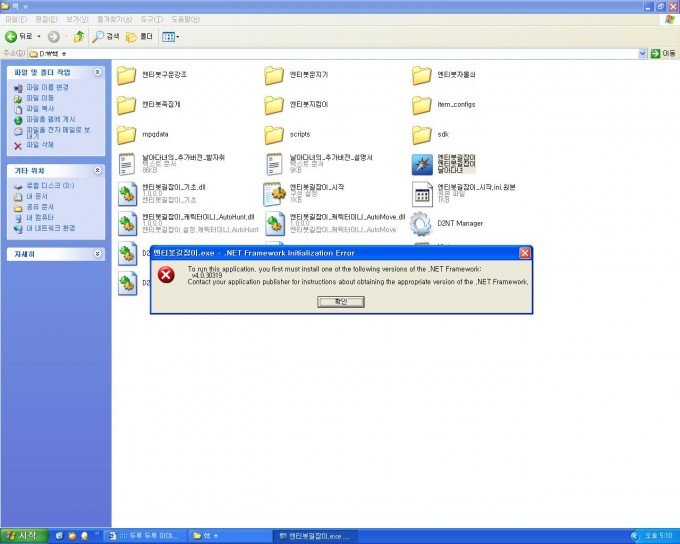680x544 pixels.
Task: Go to 내 네트워크 환경
Action: point(51,228)
